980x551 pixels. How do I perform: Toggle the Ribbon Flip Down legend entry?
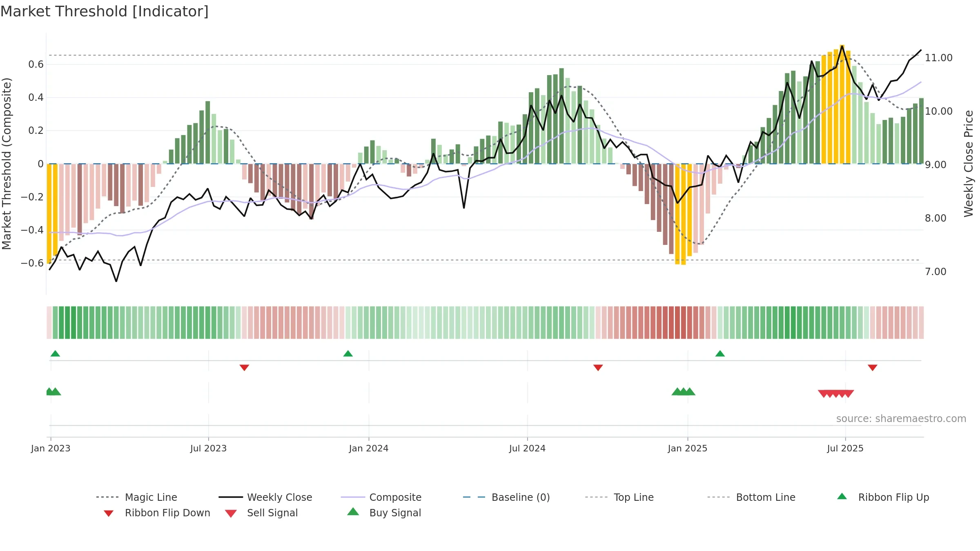[x=156, y=513]
